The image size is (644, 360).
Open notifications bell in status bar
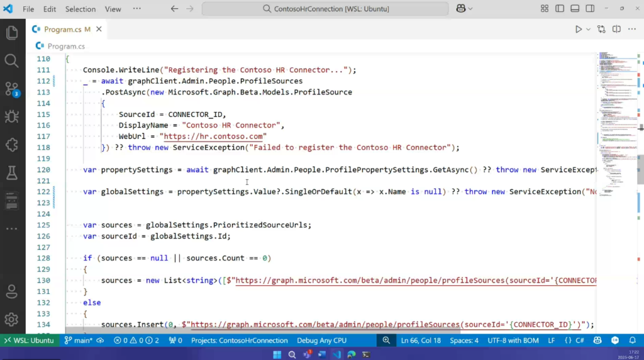click(633, 341)
